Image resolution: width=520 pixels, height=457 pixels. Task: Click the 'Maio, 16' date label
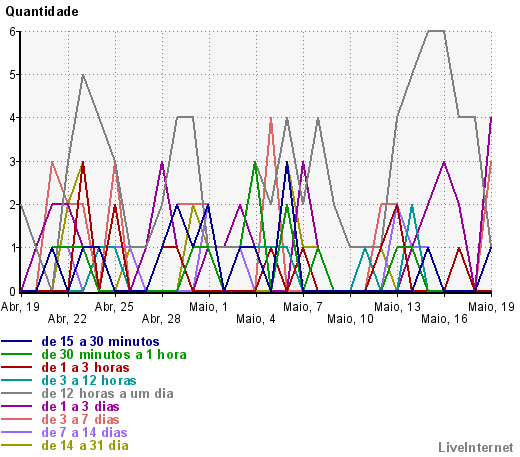point(444,319)
